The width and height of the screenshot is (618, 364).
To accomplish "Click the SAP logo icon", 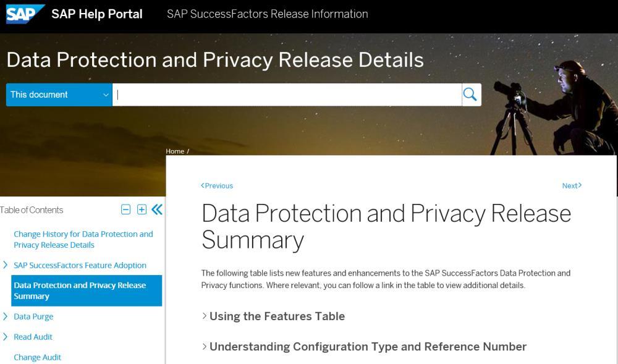I will click(x=25, y=14).
